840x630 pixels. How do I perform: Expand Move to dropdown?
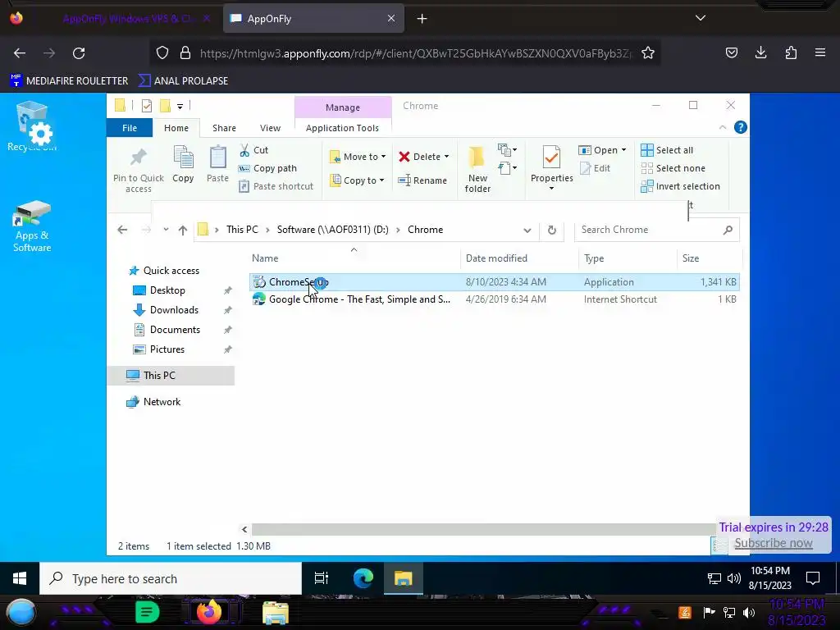point(384,157)
